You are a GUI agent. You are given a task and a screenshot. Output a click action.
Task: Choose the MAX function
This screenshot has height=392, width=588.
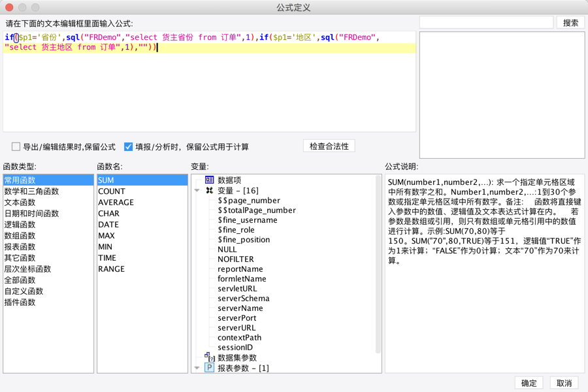click(x=142, y=236)
